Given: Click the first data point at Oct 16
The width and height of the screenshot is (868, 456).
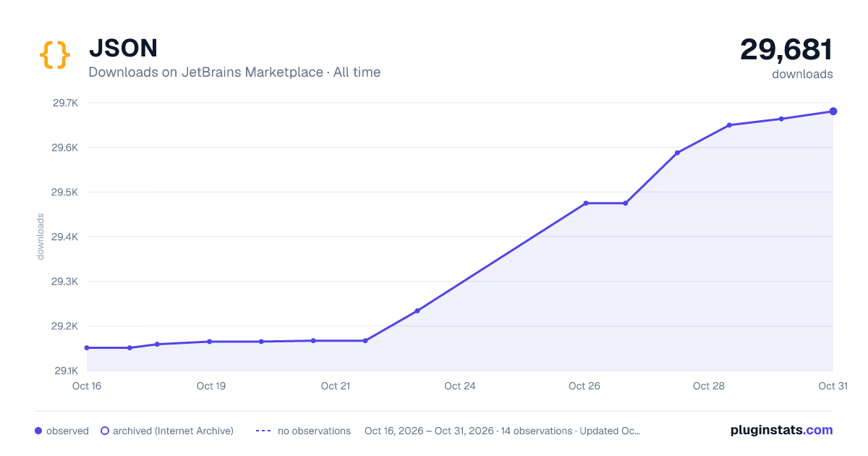Looking at the screenshot, I should coord(87,347).
